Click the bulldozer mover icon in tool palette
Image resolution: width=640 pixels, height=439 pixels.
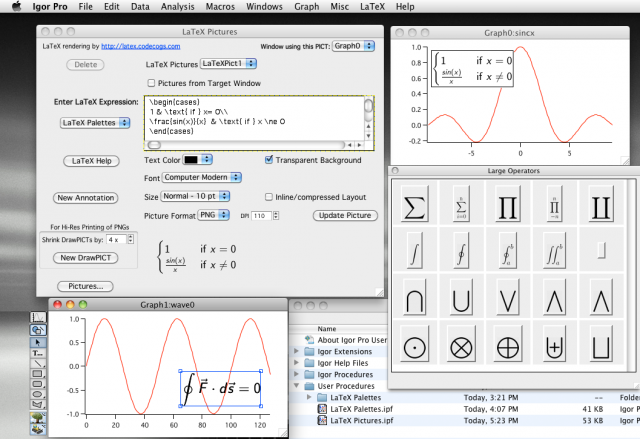coord(38,429)
